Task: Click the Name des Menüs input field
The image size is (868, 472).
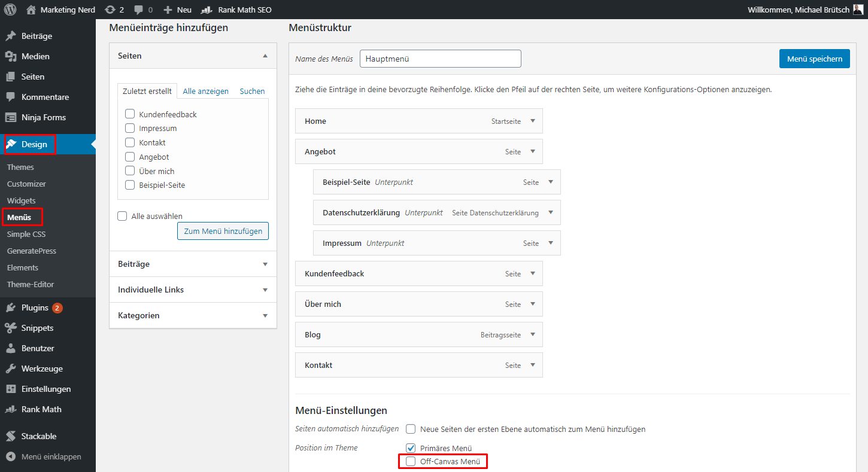Action: pyautogui.click(x=441, y=59)
